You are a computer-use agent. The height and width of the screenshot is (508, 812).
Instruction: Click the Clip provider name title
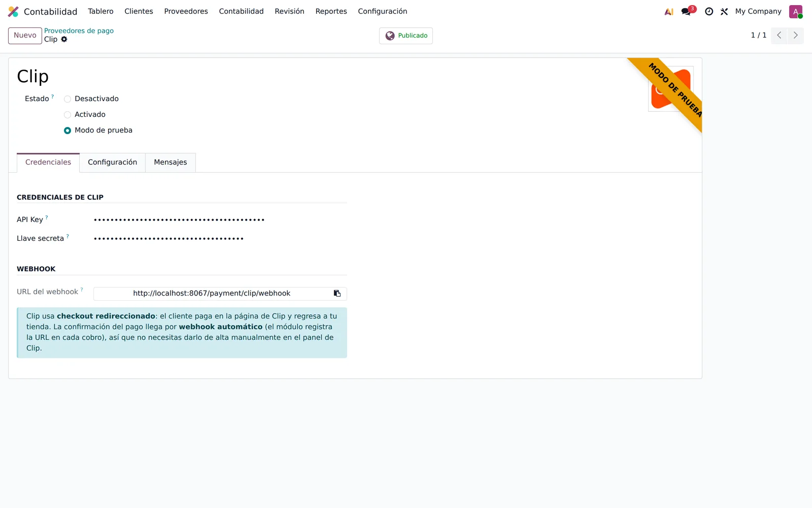[33, 76]
